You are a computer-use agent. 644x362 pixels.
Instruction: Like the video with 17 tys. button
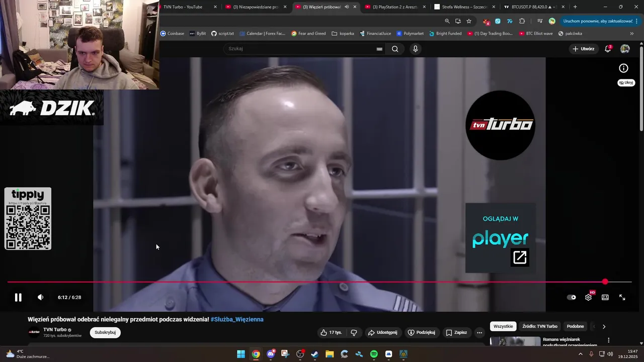[331, 332]
